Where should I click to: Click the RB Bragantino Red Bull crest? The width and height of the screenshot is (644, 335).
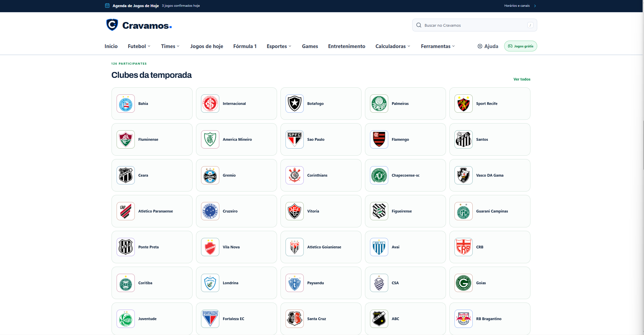coord(464,319)
